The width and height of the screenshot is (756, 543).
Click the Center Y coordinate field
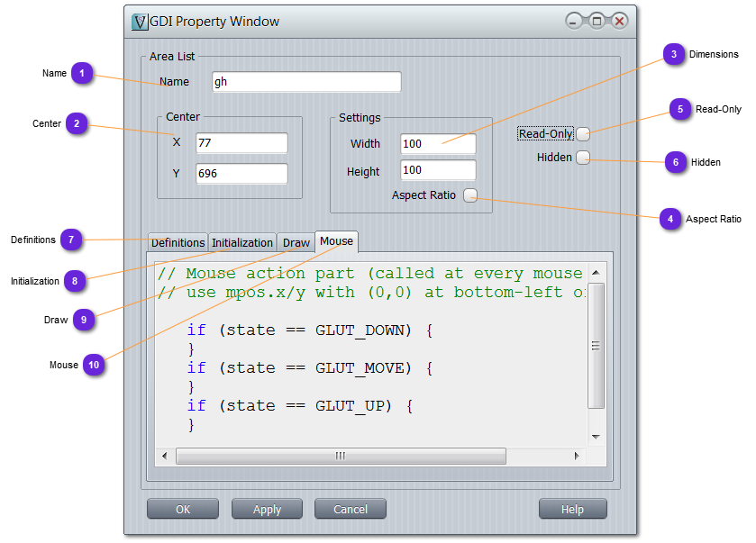(241, 174)
